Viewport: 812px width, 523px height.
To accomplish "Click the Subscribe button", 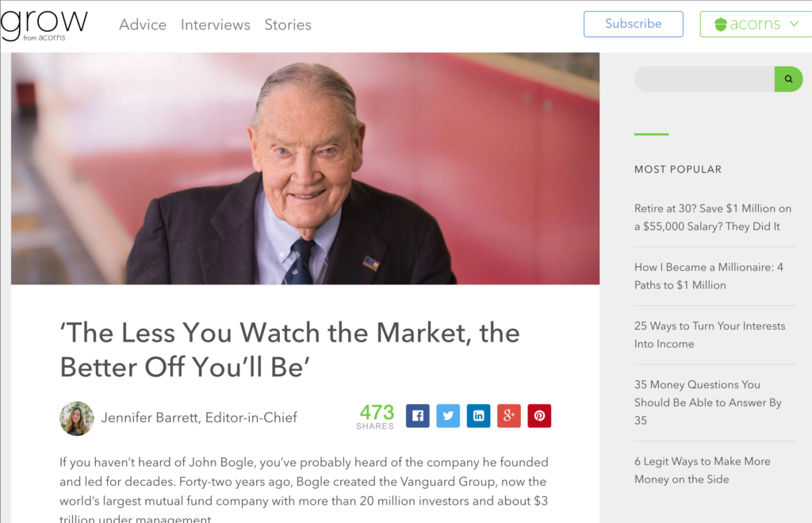I will [x=634, y=24].
